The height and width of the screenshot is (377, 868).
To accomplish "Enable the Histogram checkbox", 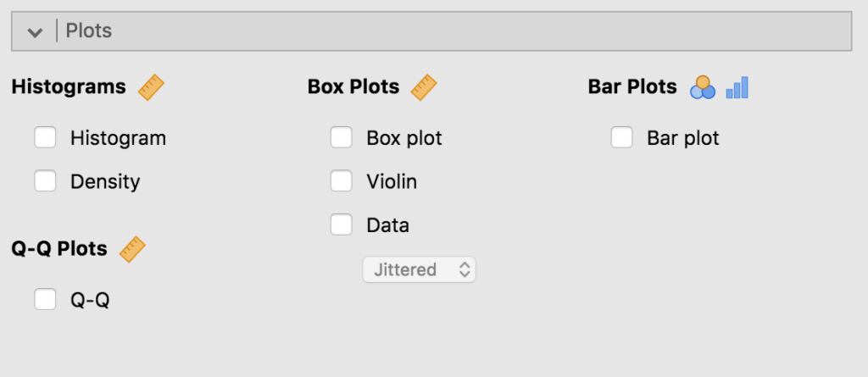I will click(45, 137).
